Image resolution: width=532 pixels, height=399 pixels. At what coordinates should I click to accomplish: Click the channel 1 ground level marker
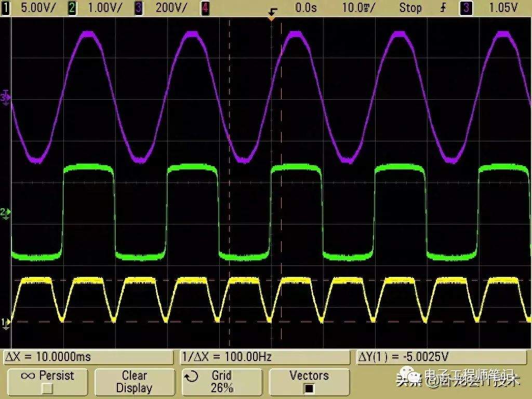[6, 323]
